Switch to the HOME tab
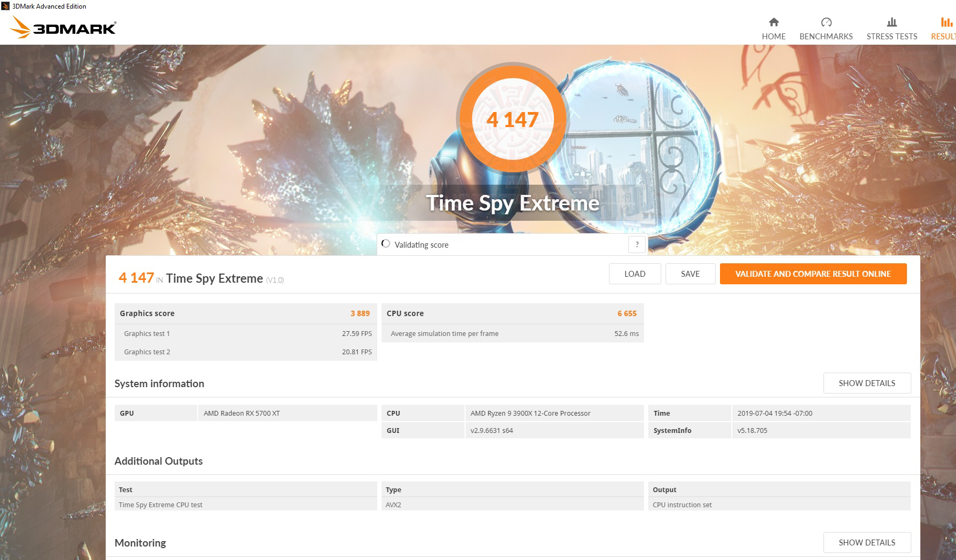Image resolution: width=956 pixels, height=560 pixels. pos(773,36)
